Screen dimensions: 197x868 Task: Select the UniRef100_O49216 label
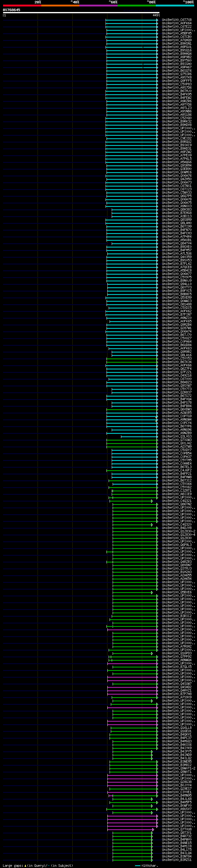click(177, 375)
